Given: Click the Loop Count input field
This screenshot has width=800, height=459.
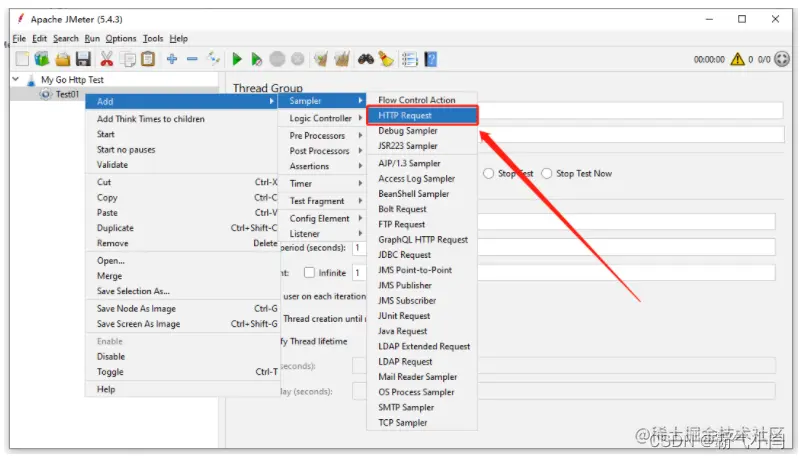Looking at the screenshot, I should [x=565, y=272].
